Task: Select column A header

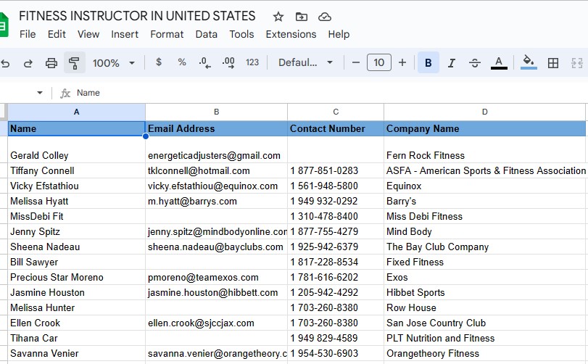Action: click(77, 112)
